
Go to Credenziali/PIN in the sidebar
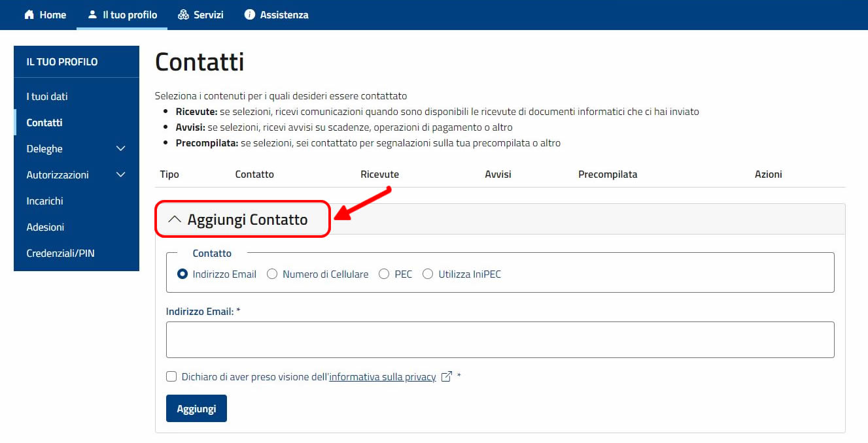coord(61,253)
